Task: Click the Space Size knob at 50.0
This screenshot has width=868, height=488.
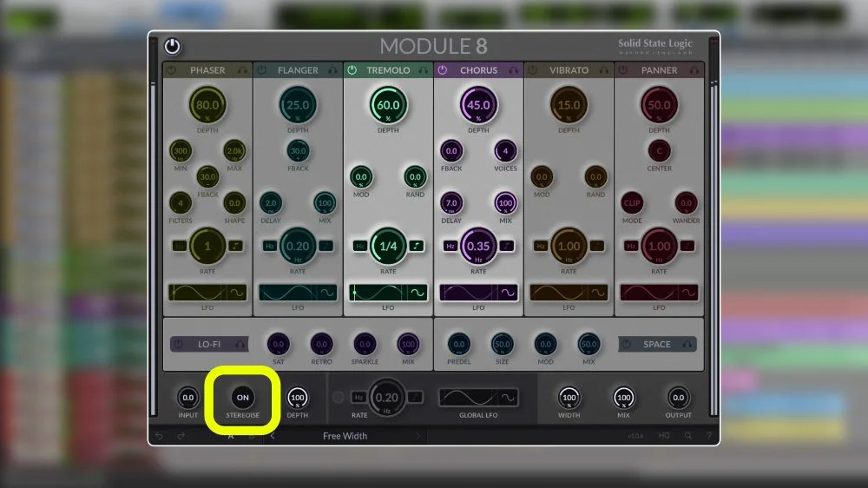Action: [x=502, y=344]
